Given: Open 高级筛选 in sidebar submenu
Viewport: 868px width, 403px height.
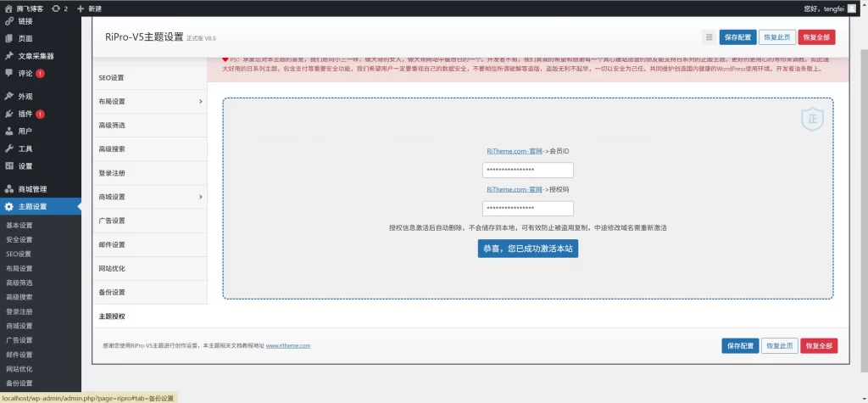Looking at the screenshot, I should 19,283.
